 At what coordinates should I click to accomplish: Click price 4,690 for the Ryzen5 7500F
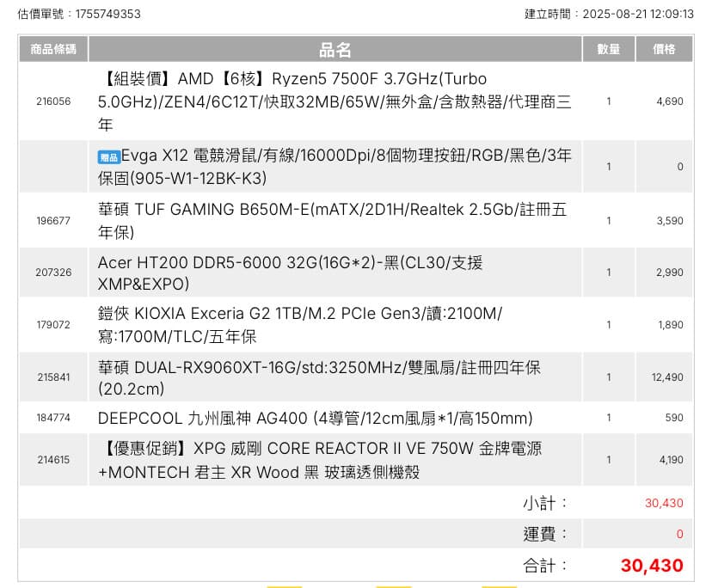point(670,101)
